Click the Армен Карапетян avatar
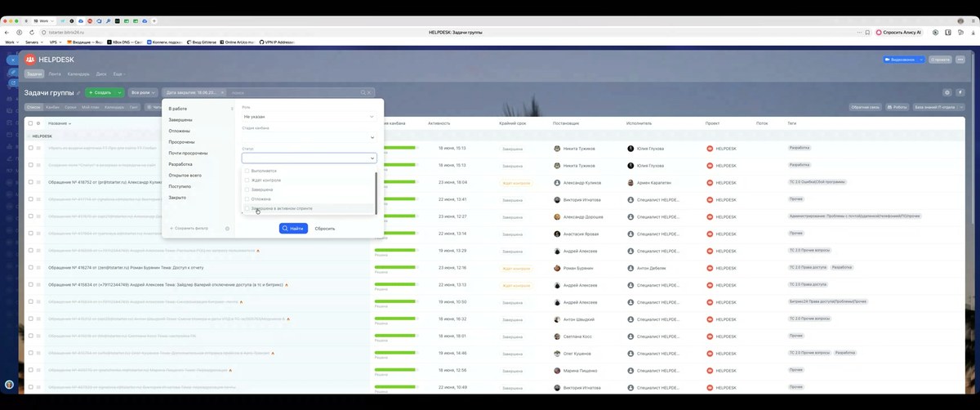Viewport: 980px width, 410px height. click(x=630, y=183)
